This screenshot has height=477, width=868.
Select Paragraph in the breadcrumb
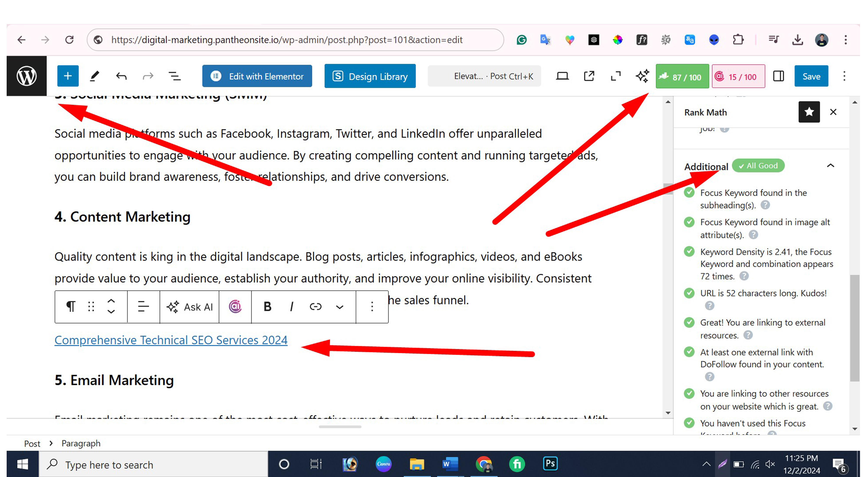(81, 443)
